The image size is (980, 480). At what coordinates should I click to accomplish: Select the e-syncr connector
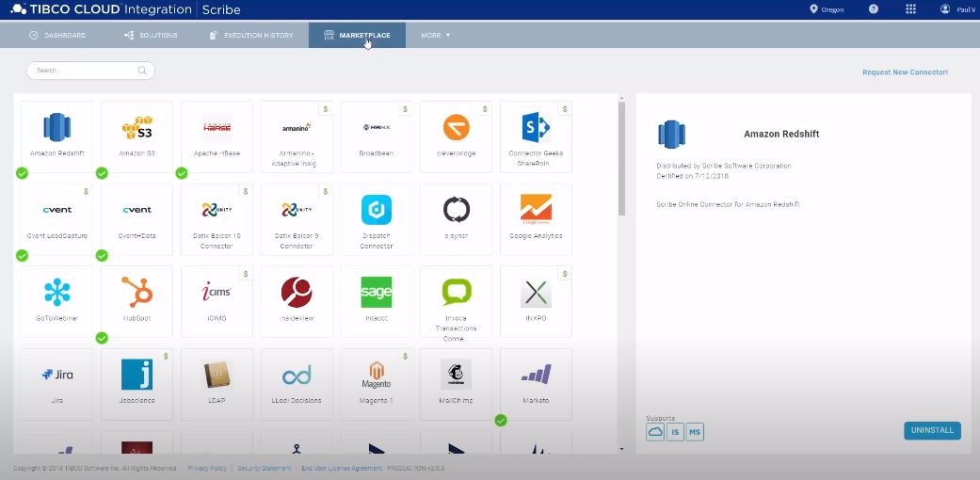tap(457, 219)
